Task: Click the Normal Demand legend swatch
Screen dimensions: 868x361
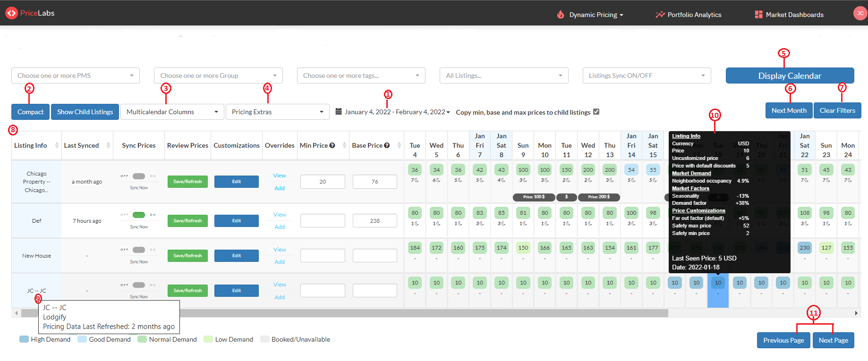Action: coord(142,339)
